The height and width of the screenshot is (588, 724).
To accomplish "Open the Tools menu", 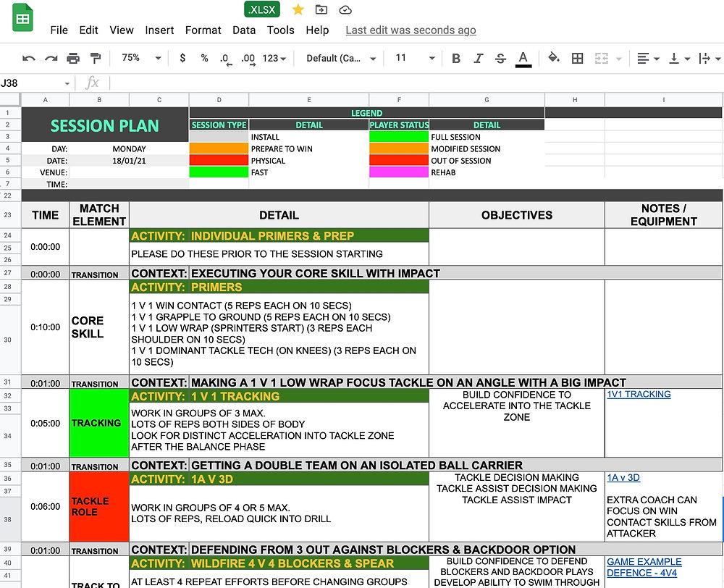I will pyautogui.click(x=281, y=30).
